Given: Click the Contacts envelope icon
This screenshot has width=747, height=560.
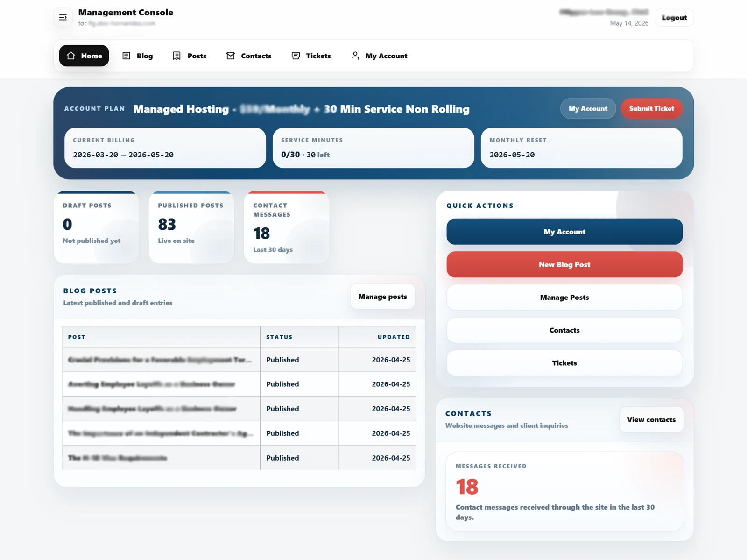Looking at the screenshot, I should pyautogui.click(x=231, y=56).
